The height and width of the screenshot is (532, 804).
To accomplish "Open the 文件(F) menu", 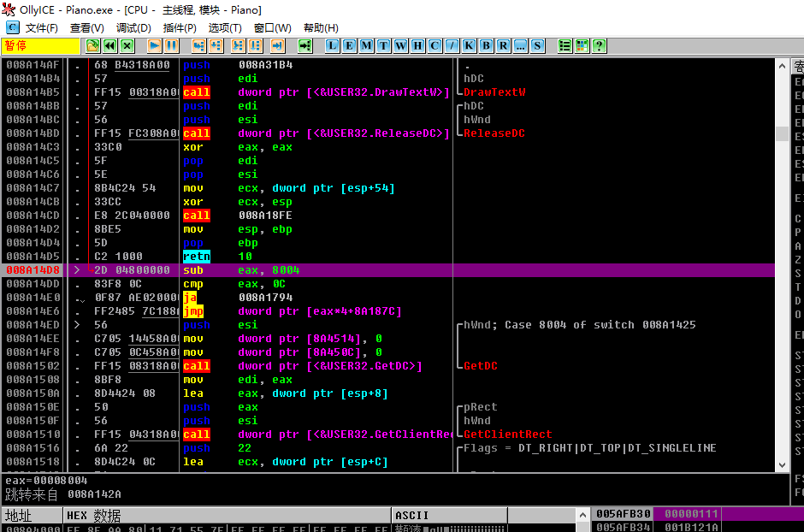I will click(42, 27).
